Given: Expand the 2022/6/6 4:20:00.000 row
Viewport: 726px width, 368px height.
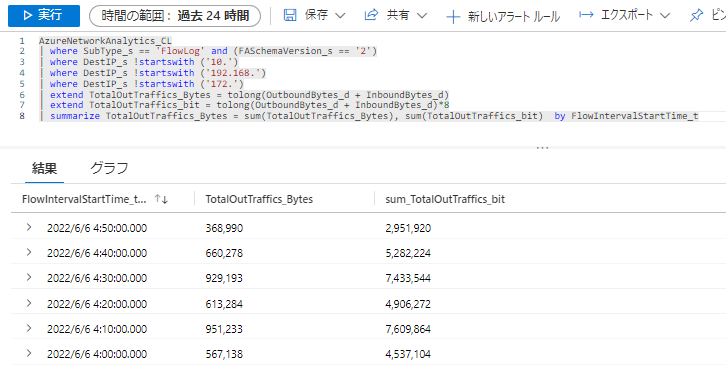Looking at the screenshot, I should click(29, 303).
